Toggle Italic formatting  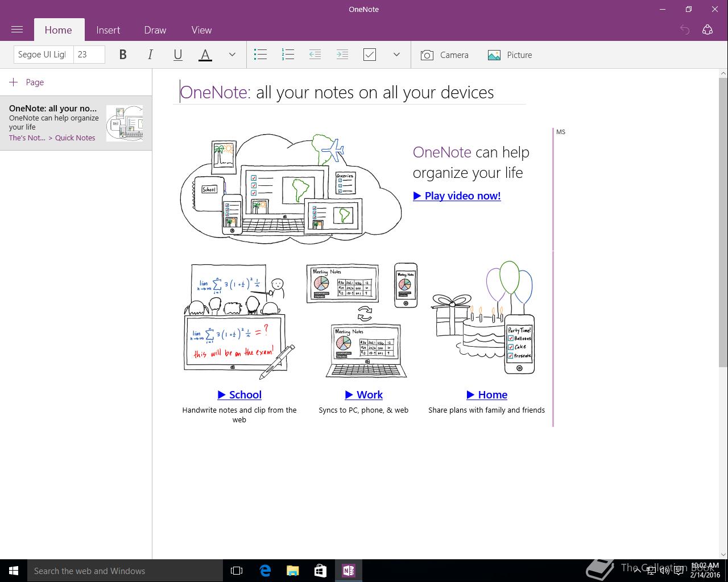(x=150, y=55)
